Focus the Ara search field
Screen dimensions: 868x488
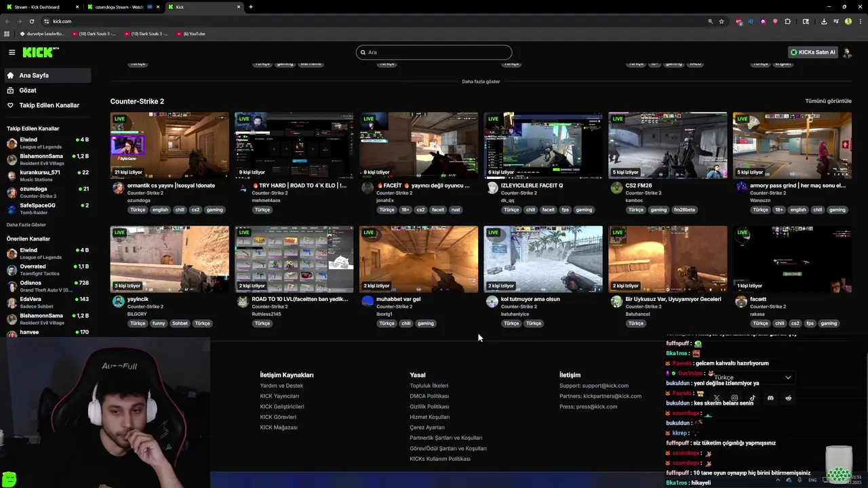tap(434, 52)
